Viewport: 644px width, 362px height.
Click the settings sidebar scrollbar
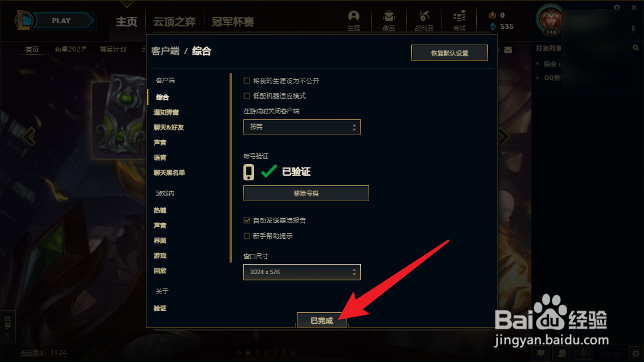pos(231,167)
